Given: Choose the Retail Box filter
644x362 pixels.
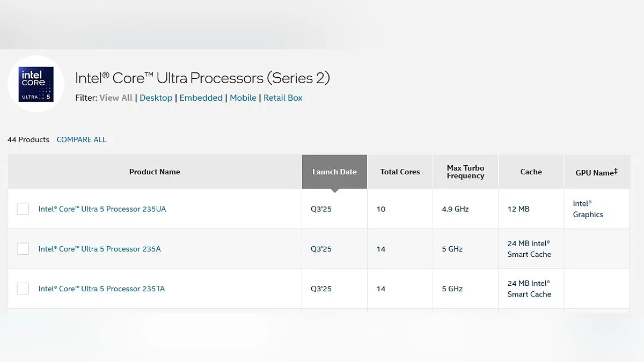Looking at the screenshot, I should 283,98.
